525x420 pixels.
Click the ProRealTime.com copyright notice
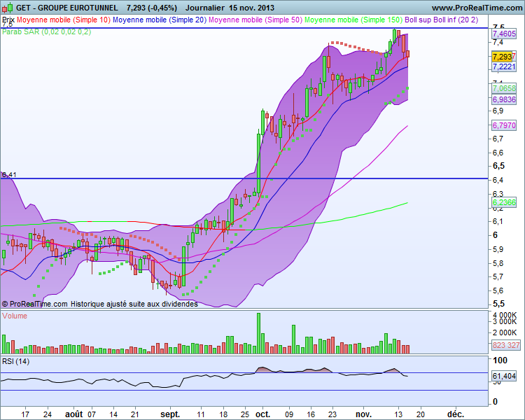tap(100, 304)
